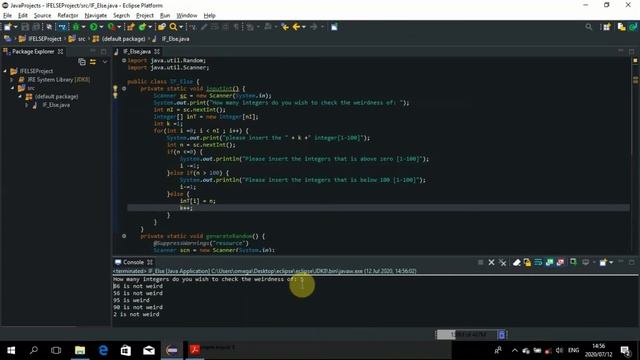Click the Clear Console eraser icon
This screenshot has height=360, width=640.
click(517, 262)
